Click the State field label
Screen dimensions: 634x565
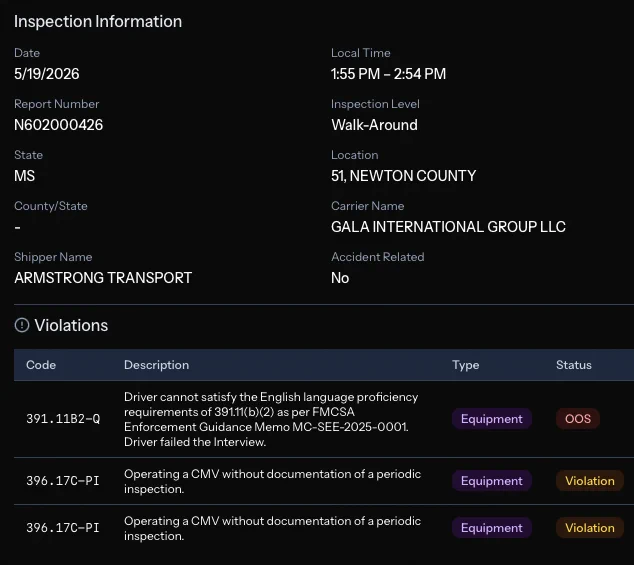click(28, 155)
